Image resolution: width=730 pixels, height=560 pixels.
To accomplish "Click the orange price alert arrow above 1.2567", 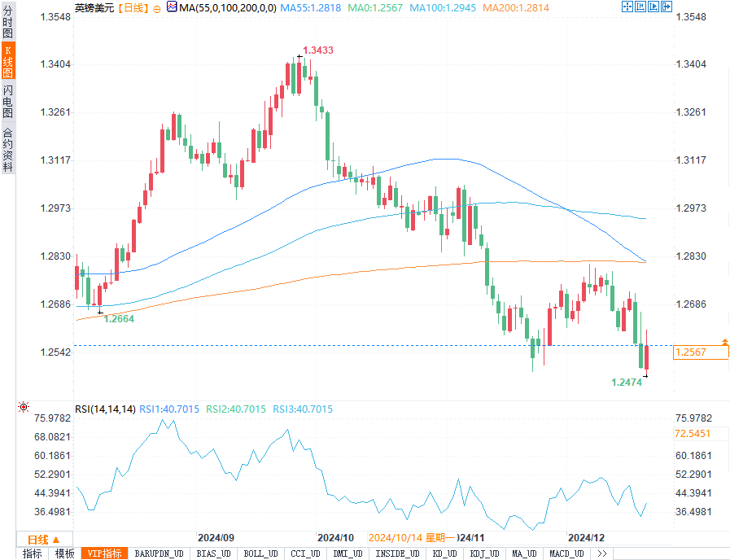I will [x=725, y=342].
